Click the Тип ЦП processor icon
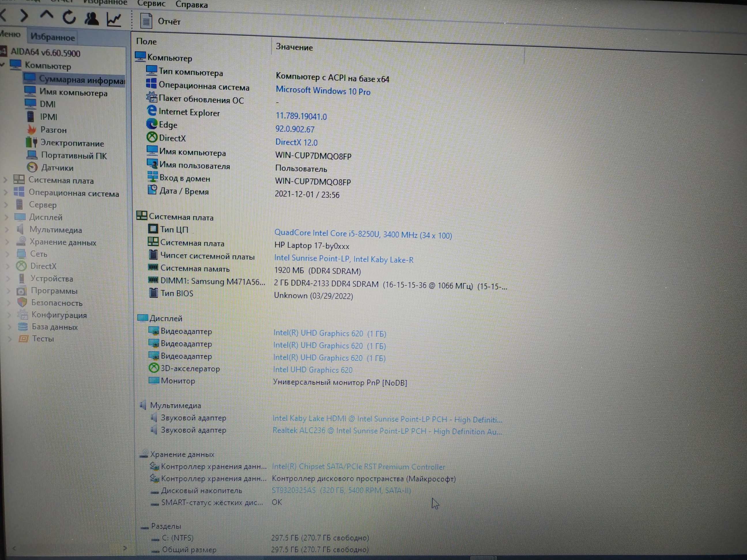The height and width of the screenshot is (560, 747). [153, 229]
